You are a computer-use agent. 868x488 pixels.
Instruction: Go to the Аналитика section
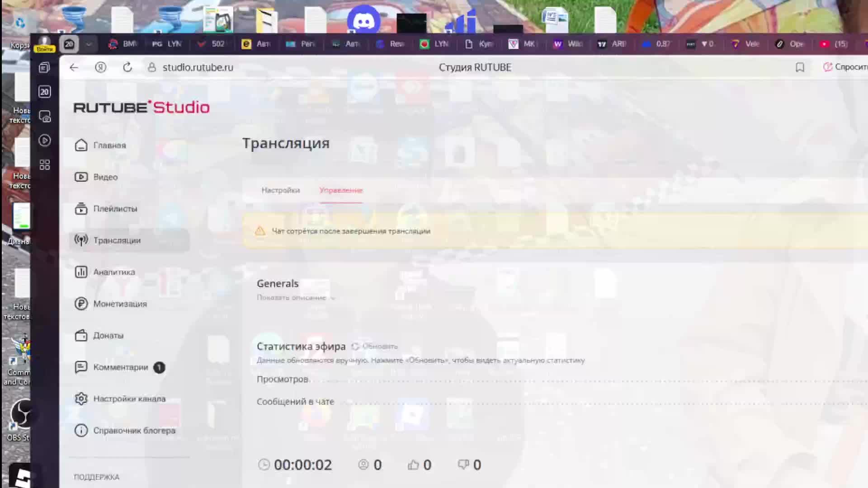click(x=113, y=272)
